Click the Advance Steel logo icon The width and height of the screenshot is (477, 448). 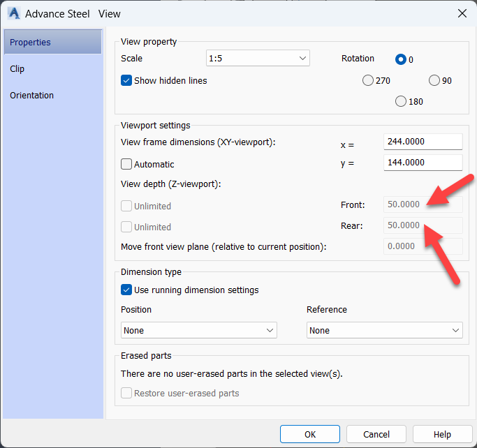[14, 14]
